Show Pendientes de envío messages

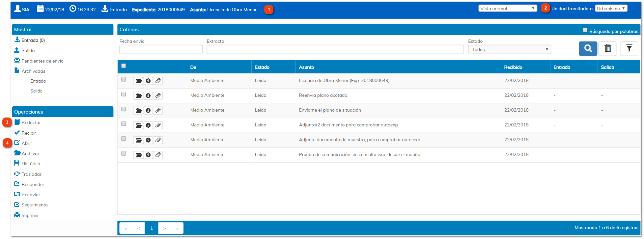[39, 61]
